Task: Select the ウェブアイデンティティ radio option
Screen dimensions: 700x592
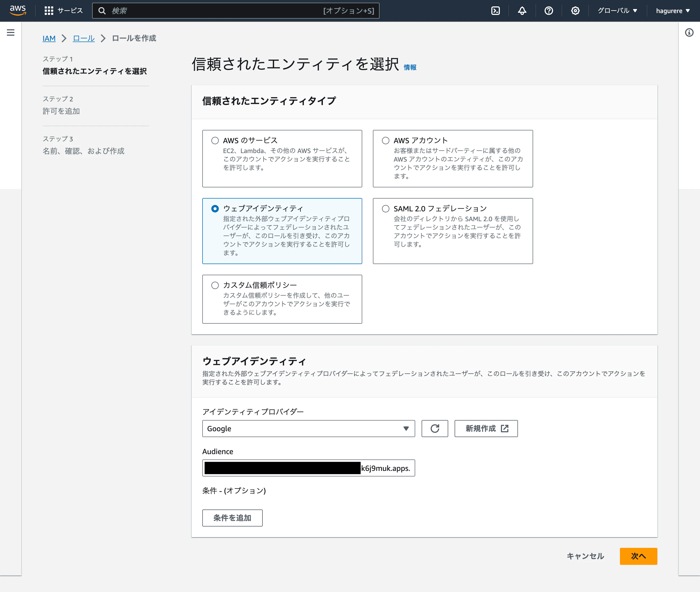Action: click(x=215, y=209)
